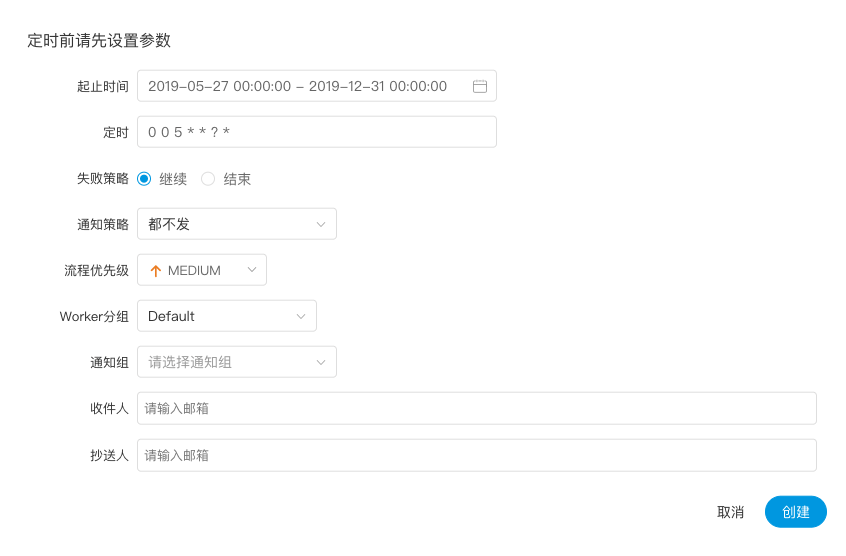This screenshot has height=556, width=846.
Task: Click the 起止时间 date range field
Action: [300, 87]
